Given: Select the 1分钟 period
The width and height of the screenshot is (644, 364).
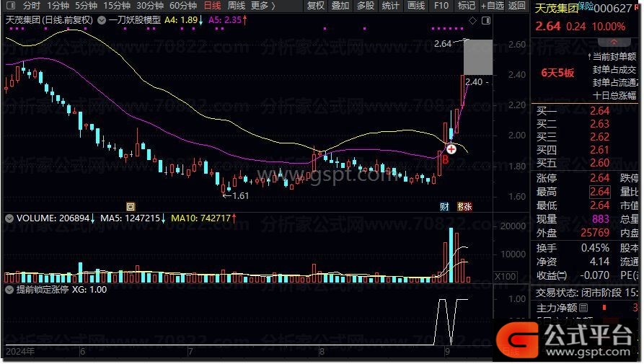Looking at the screenshot, I should tap(58, 6).
